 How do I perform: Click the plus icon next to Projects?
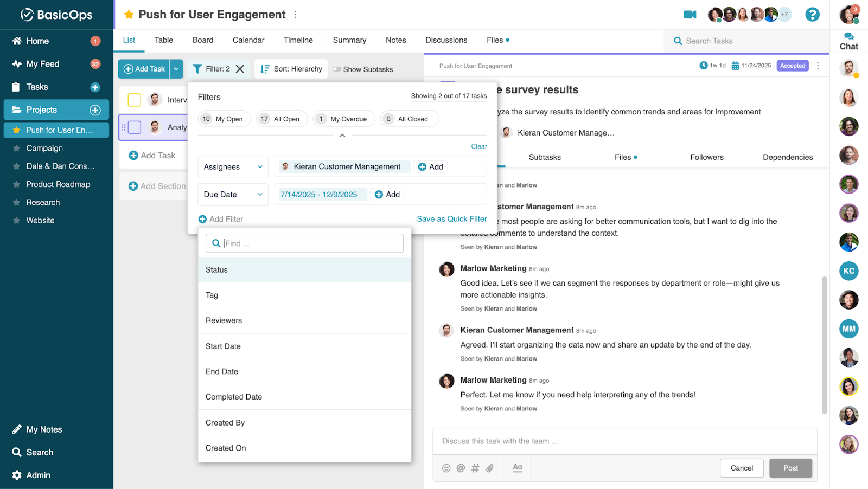tap(95, 110)
